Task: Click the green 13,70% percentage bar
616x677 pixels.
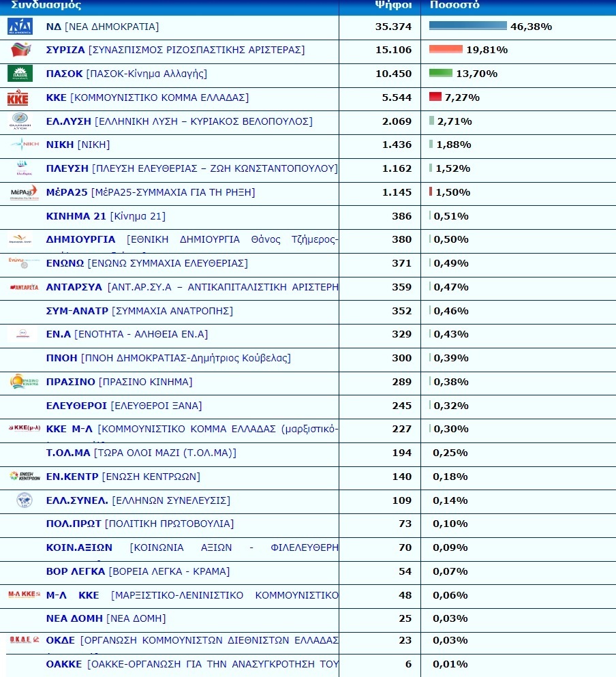Action: pyautogui.click(x=441, y=73)
